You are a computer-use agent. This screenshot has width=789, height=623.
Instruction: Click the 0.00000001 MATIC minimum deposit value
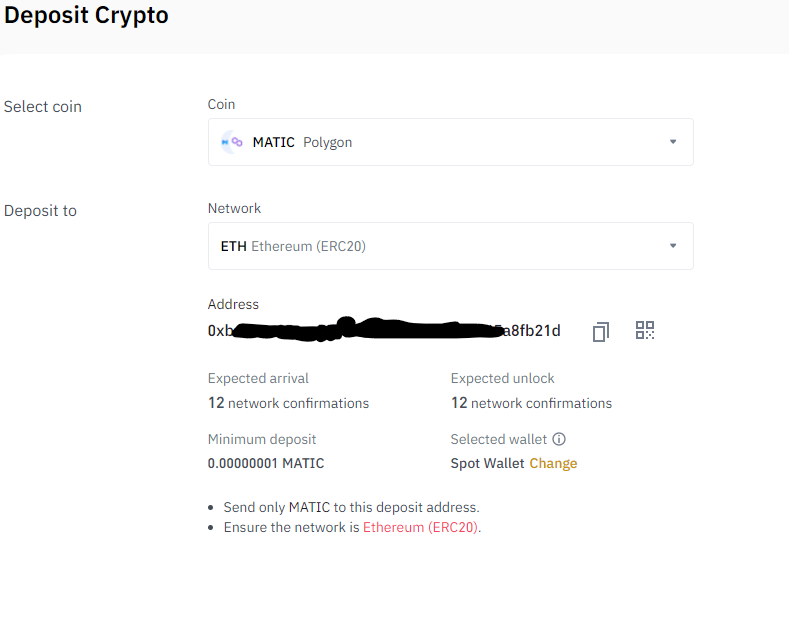click(x=266, y=463)
